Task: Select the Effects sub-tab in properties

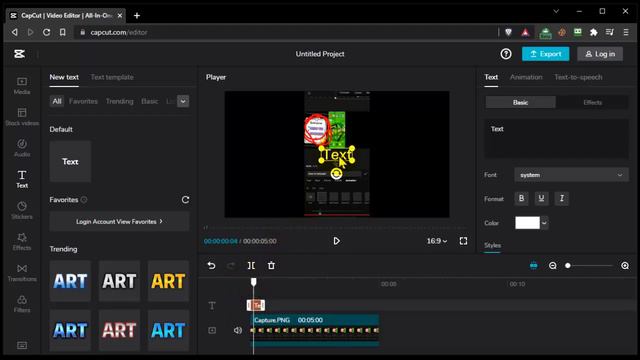Action: tap(592, 102)
